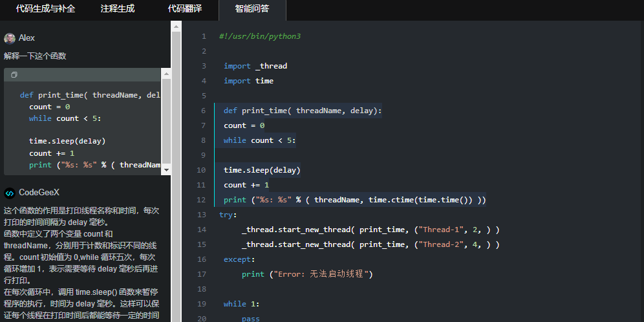Click the 'try:' line in the editor
The width and height of the screenshot is (644, 322).
[228, 215]
